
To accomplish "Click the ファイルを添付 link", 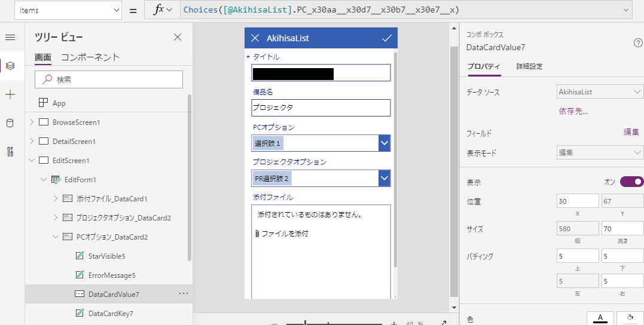I will click(x=285, y=234).
